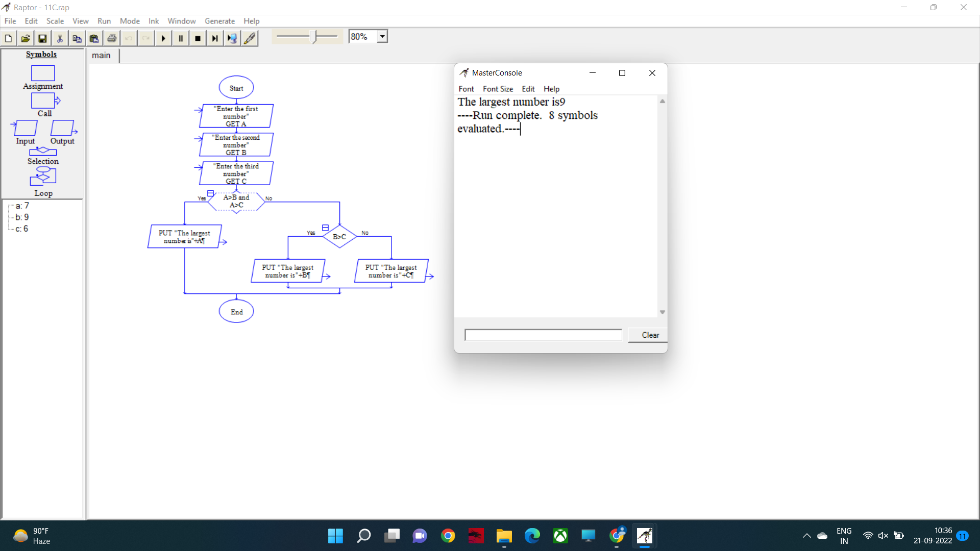Viewport: 980px width, 551px height.
Task: Open the 80% zoom scale dropdown
Action: click(x=382, y=37)
